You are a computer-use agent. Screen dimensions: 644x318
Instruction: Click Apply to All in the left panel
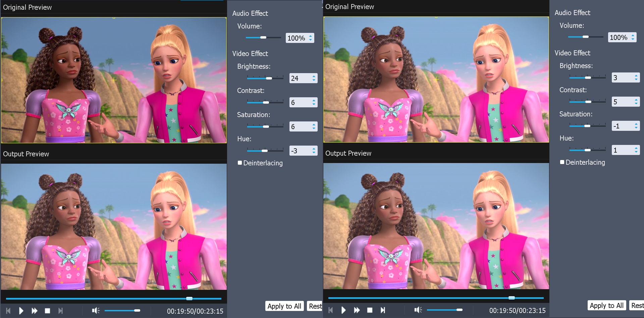click(284, 306)
